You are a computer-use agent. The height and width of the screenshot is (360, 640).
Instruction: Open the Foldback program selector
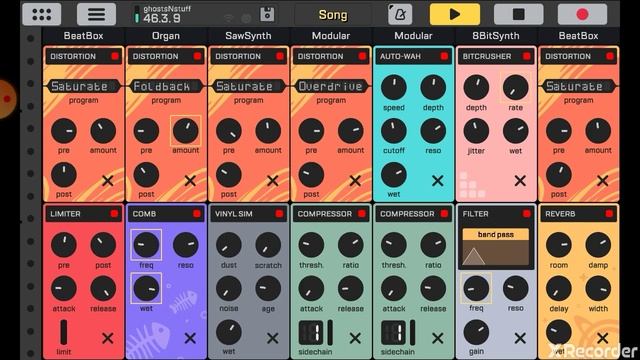coord(166,86)
